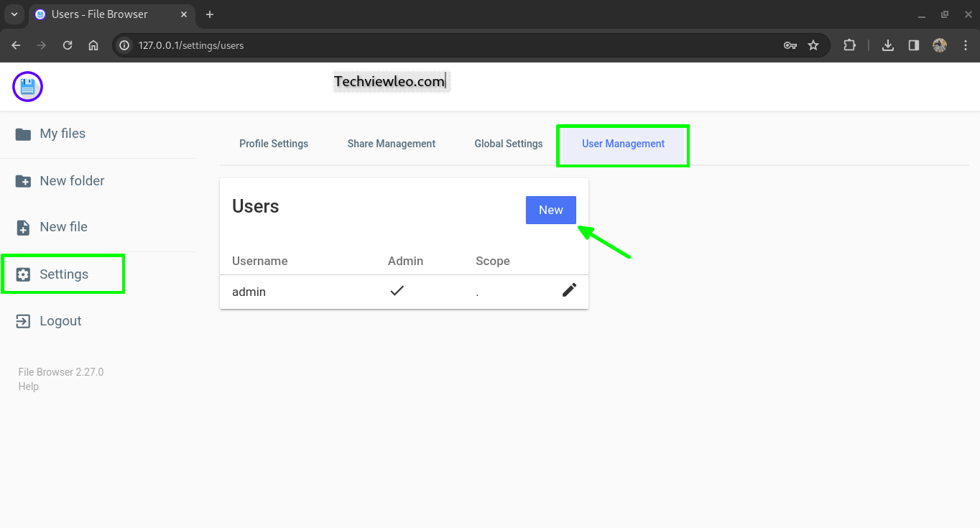Viewport: 980px width, 528px height.
Task: Open the browser profile avatar
Action: tap(939, 45)
